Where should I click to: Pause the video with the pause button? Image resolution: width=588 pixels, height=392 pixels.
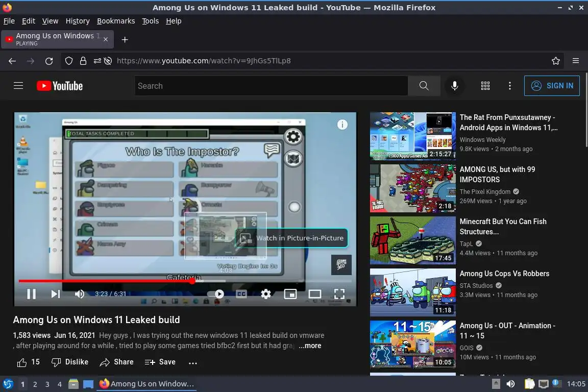click(32, 294)
